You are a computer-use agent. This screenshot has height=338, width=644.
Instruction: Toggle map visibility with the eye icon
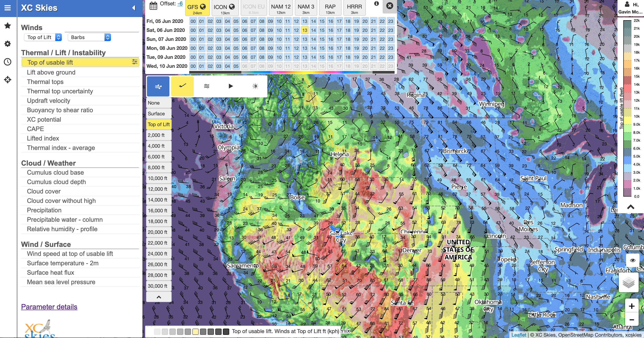[x=633, y=260]
